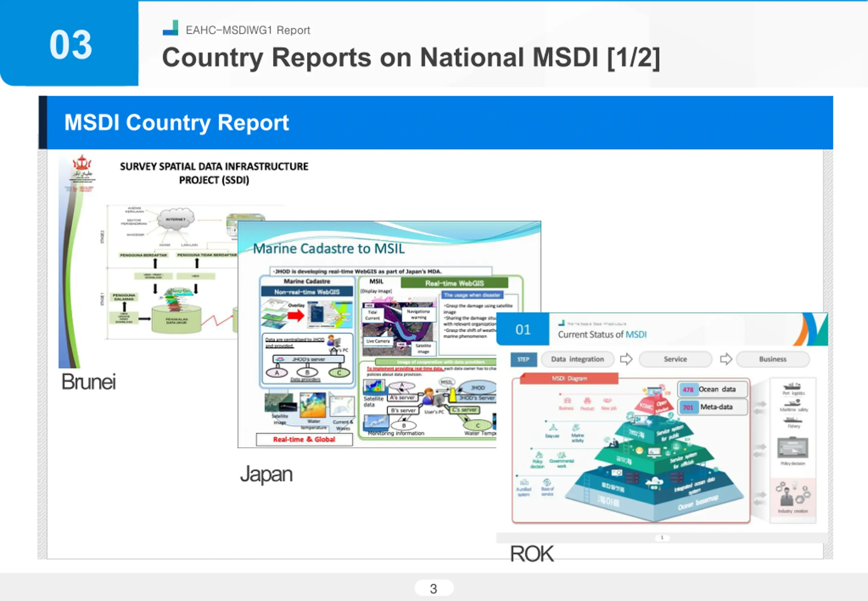Click the Service step pill
This screenshot has width=868, height=601.
(675, 359)
